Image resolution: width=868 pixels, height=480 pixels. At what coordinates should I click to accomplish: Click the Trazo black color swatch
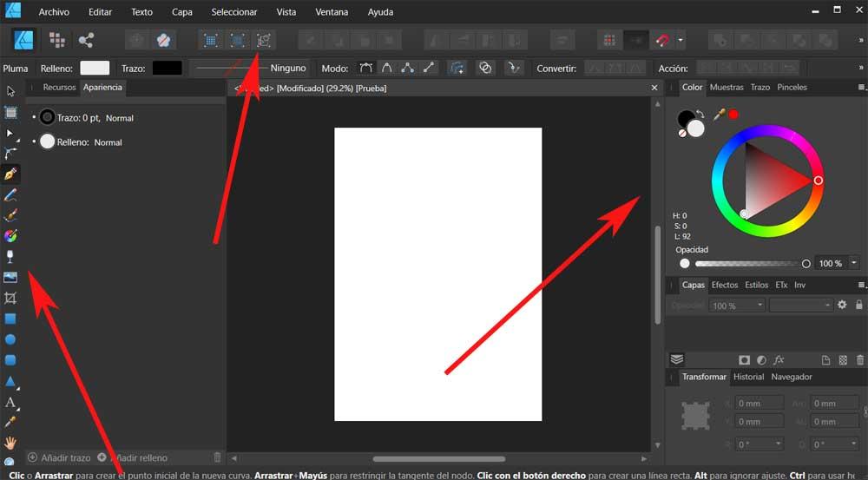tap(168, 68)
